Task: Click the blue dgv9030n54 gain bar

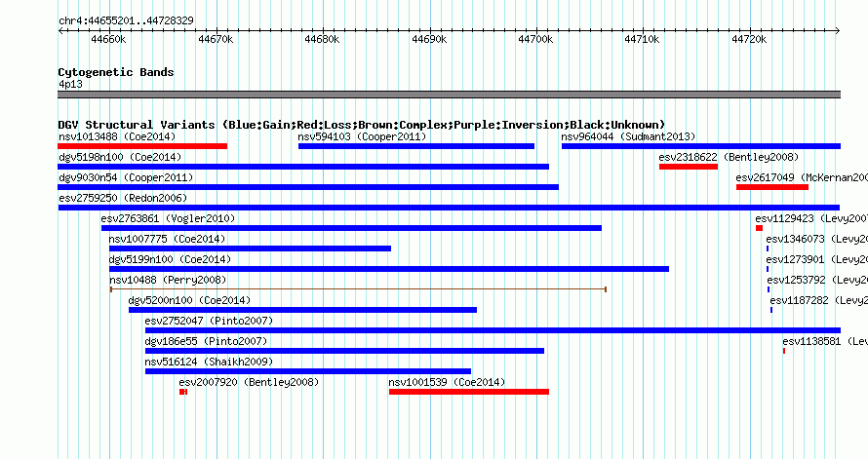Action: 308,187
